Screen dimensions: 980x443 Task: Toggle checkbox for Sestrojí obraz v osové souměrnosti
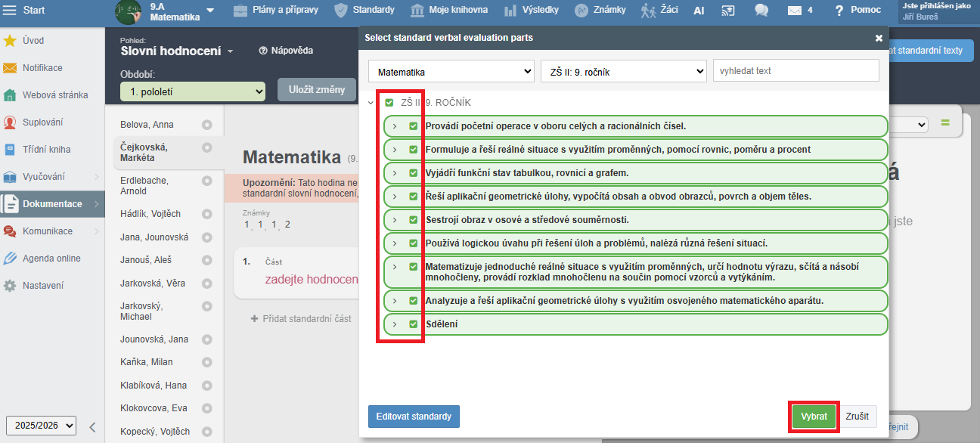point(413,220)
